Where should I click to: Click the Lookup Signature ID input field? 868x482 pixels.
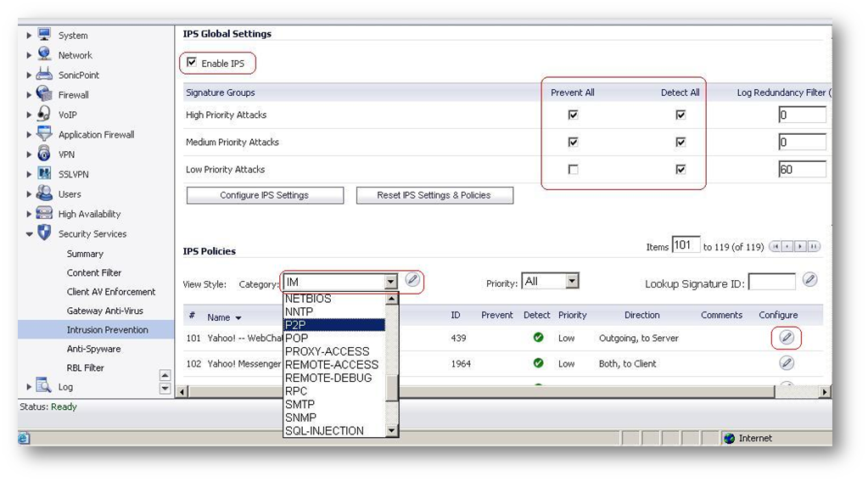tap(771, 282)
